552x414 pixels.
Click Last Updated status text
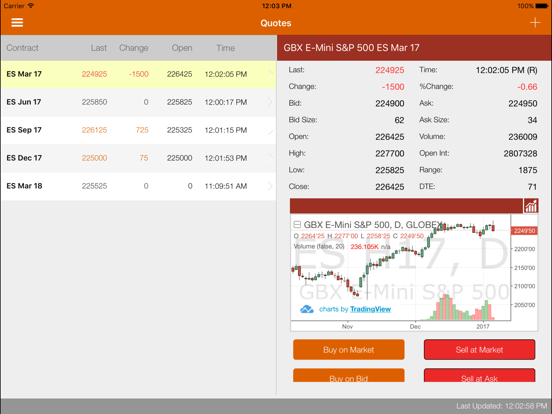pyautogui.click(x=502, y=406)
